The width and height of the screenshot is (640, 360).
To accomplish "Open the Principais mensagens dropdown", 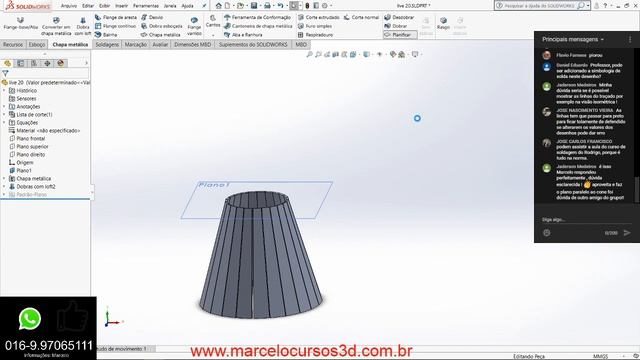I will coord(573,39).
